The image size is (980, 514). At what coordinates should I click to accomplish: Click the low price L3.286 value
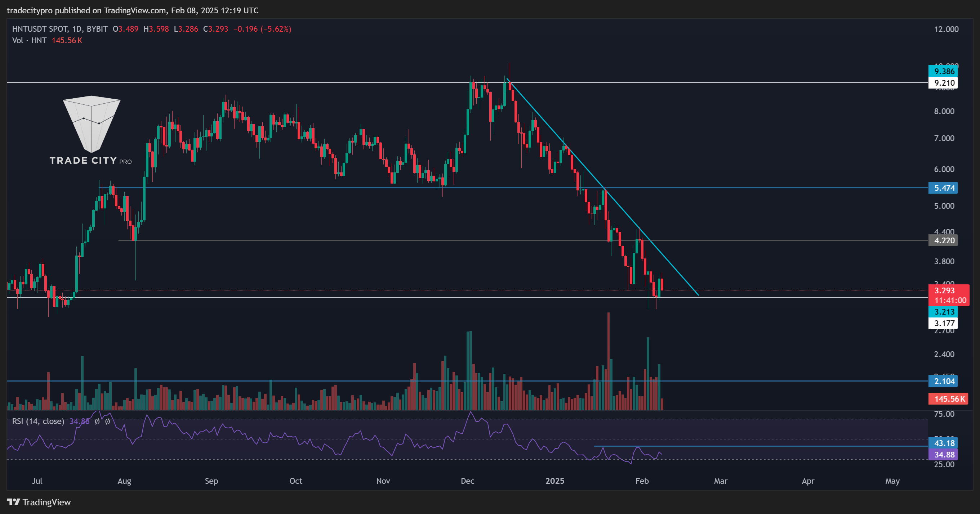(x=186, y=29)
